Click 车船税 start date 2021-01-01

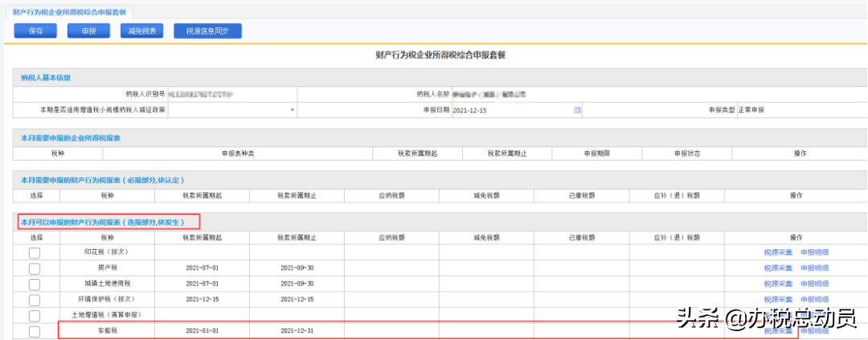pyautogui.click(x=202, y=331)
